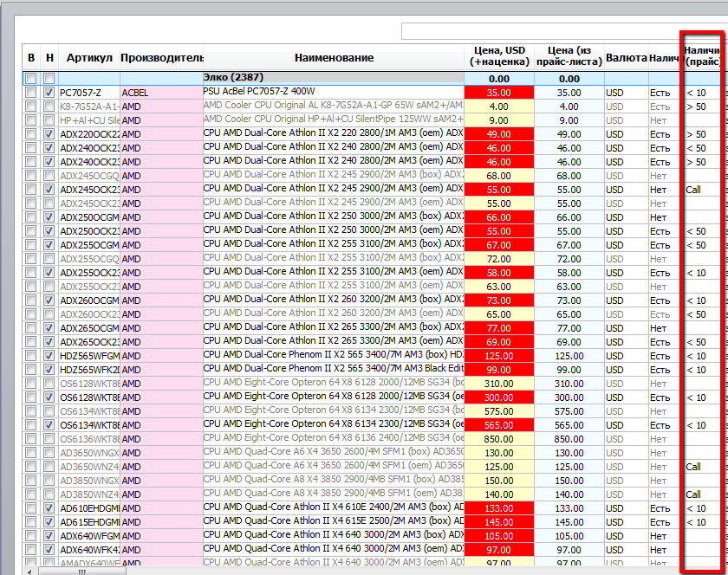This screenshot has height=575, width=728.
Task: Check the Н box for the HP+Al+CU cooler row
Action: pyautogui.click(x=49, y=120)
